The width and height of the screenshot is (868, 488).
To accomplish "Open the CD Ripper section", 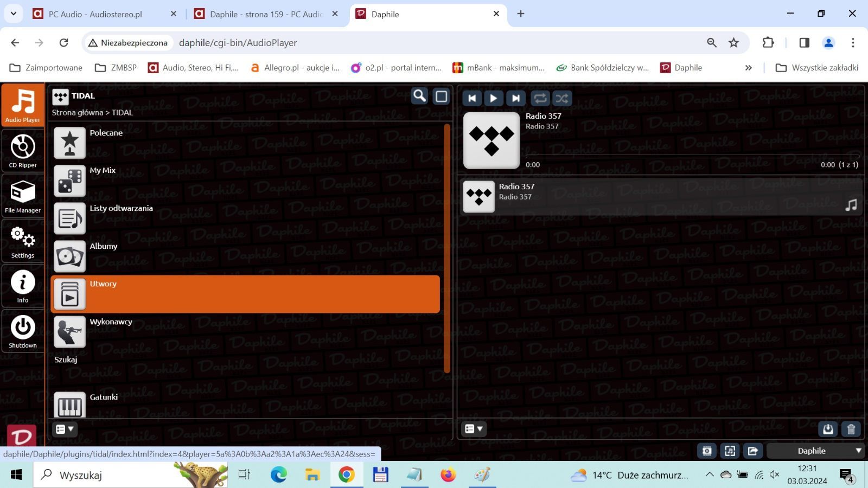I will point(23,150).
